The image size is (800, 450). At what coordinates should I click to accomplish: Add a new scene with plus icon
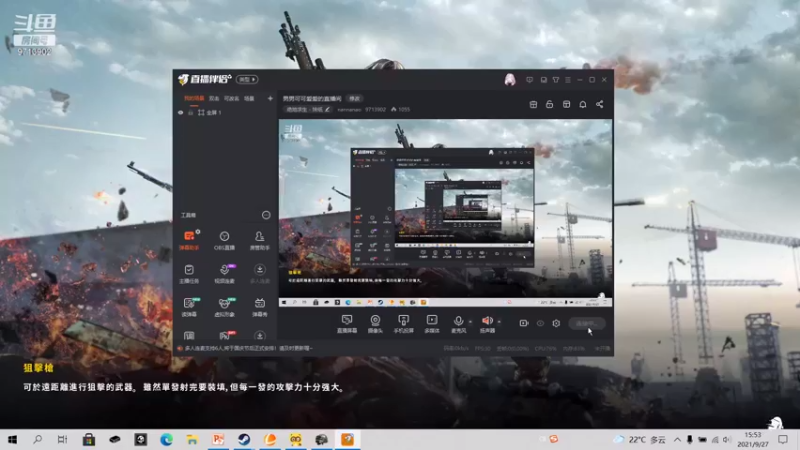coord(270,98)
